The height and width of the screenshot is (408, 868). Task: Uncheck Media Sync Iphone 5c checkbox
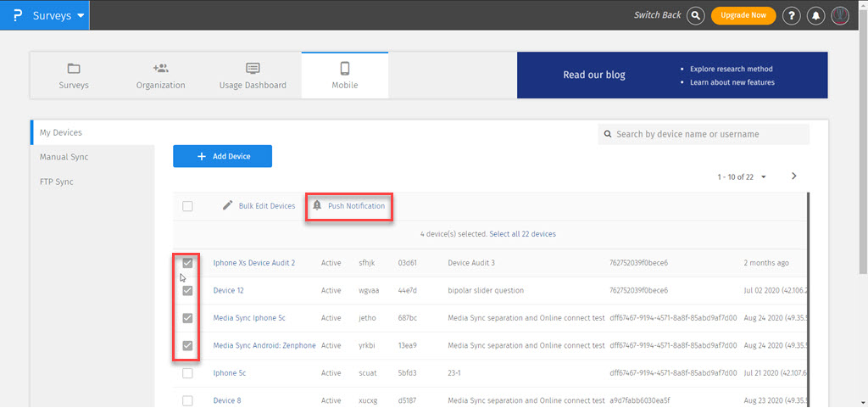(x=187, y=318)
